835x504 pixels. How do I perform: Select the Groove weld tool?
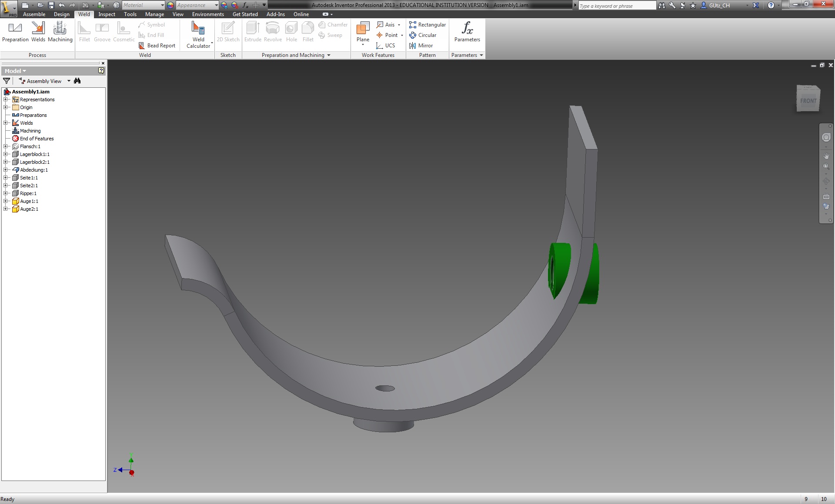(x=102, y=33)
